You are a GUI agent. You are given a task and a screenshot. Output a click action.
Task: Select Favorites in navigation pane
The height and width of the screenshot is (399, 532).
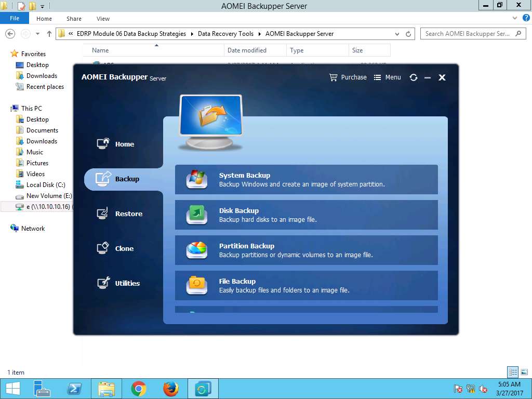33,54
